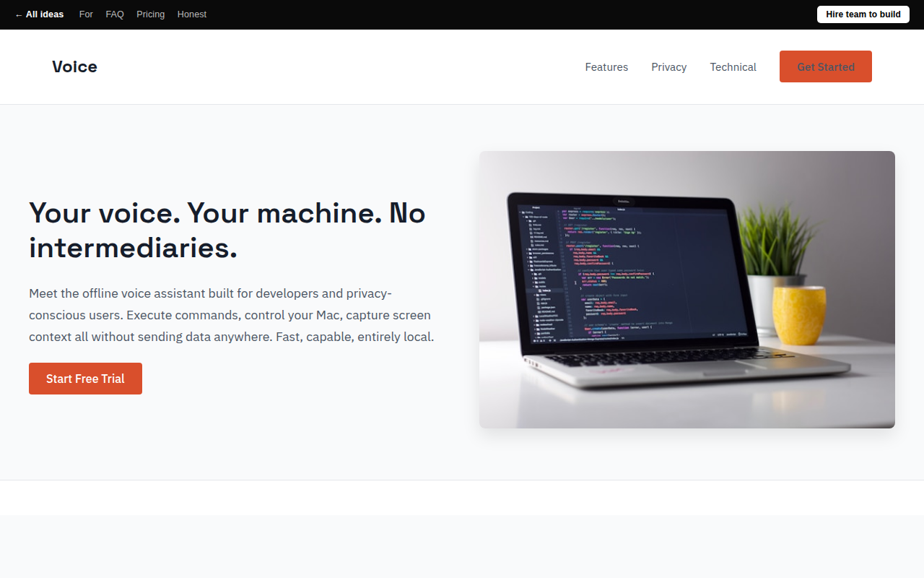Navigate to the Features section
Image resolution: width=924 pixels, height=578 pixels.
tap(606, 66)
